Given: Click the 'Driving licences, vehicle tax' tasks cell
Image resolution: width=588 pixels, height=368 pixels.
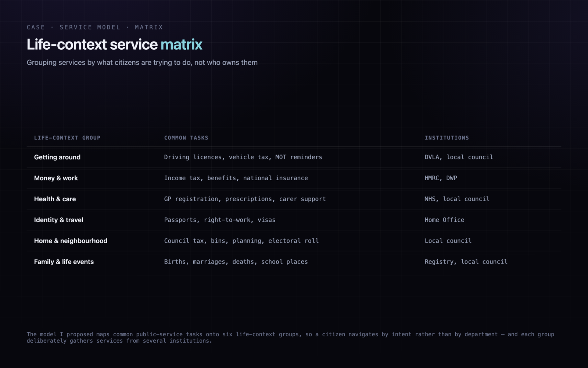Looking at the screenshot, I should pos(243,157).
